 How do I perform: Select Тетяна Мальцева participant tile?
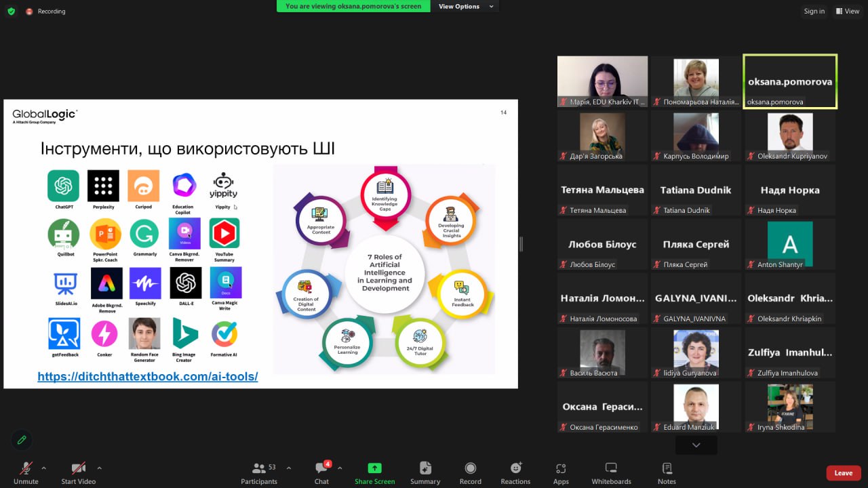(602, 190)
